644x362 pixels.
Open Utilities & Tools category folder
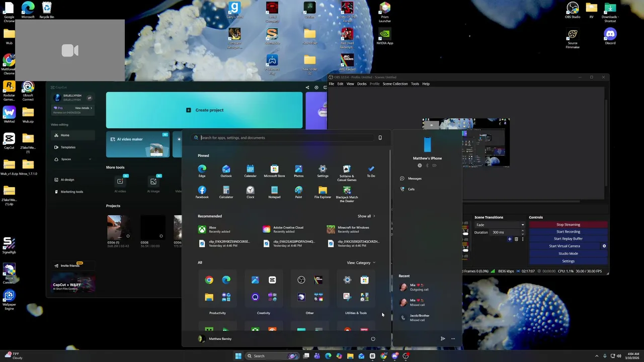click(356, 289)
